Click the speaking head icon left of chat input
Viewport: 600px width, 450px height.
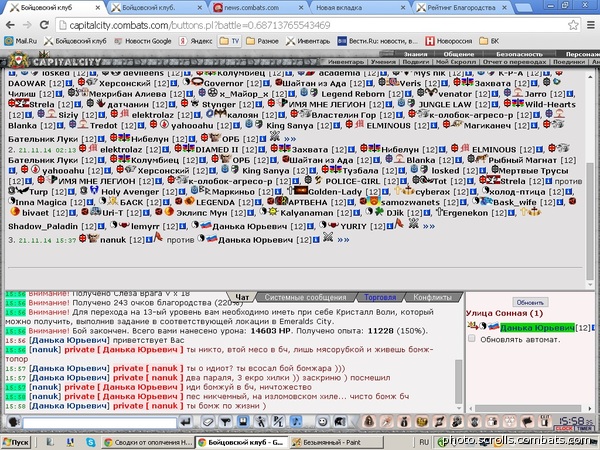14,422
